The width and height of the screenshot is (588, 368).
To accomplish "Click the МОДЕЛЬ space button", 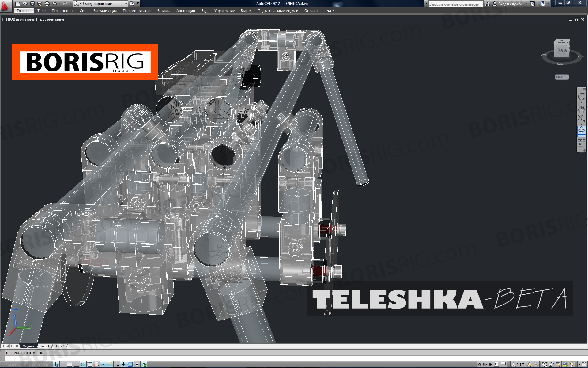I will 485,364.
